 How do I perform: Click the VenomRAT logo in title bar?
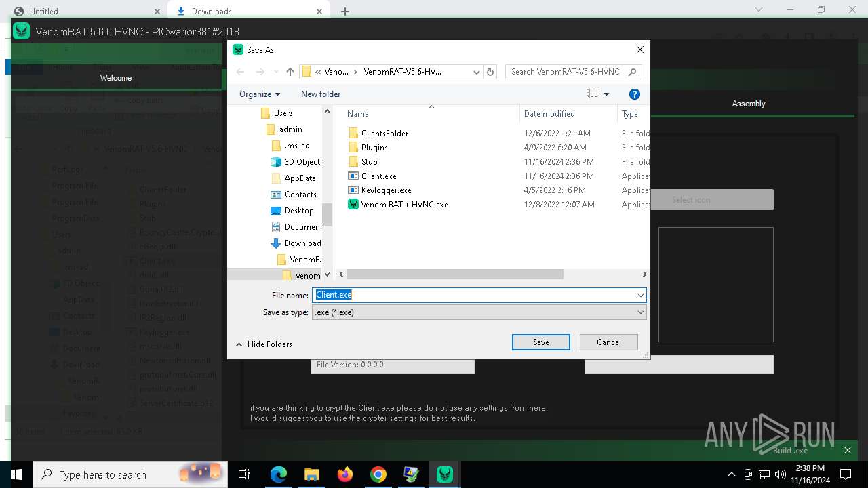click(22, 31)
